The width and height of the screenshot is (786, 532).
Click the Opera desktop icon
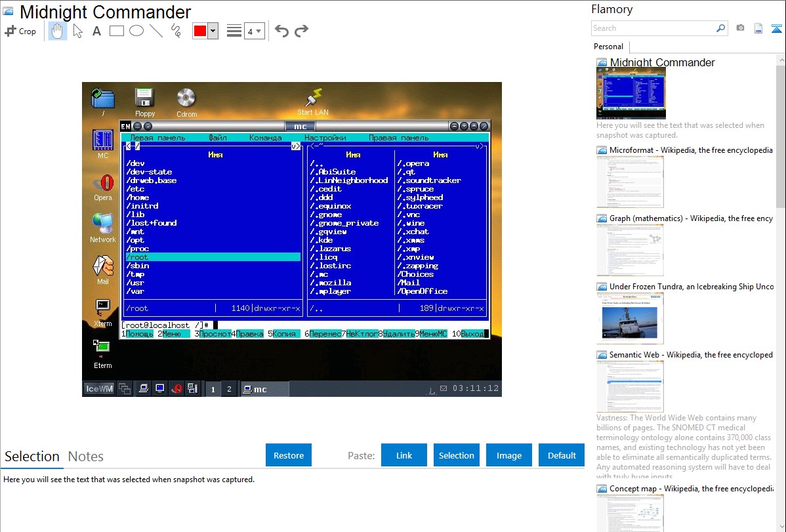[x=103, y=187]
